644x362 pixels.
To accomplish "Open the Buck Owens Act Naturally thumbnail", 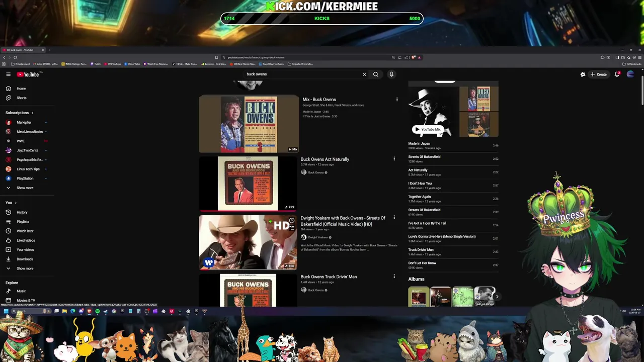I will point(248,184).
